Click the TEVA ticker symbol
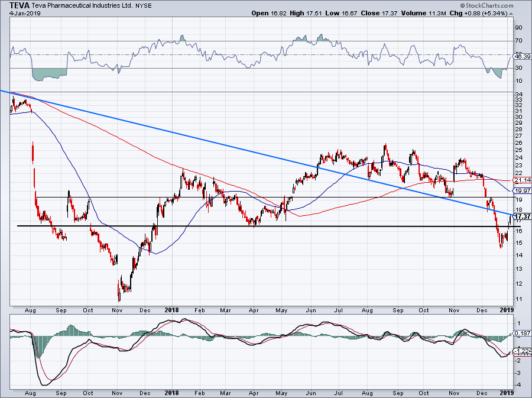 20,5
